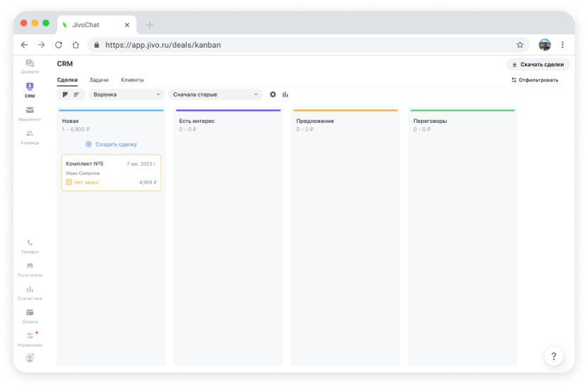The height and width of the screenshot is (388, 588).
Task: Click Создать сделку link in Новая column
Action: coord(111,144)
